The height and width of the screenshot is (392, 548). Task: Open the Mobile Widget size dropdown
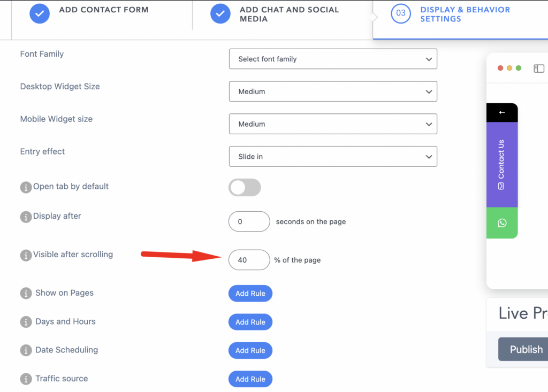tap(333, 124)
